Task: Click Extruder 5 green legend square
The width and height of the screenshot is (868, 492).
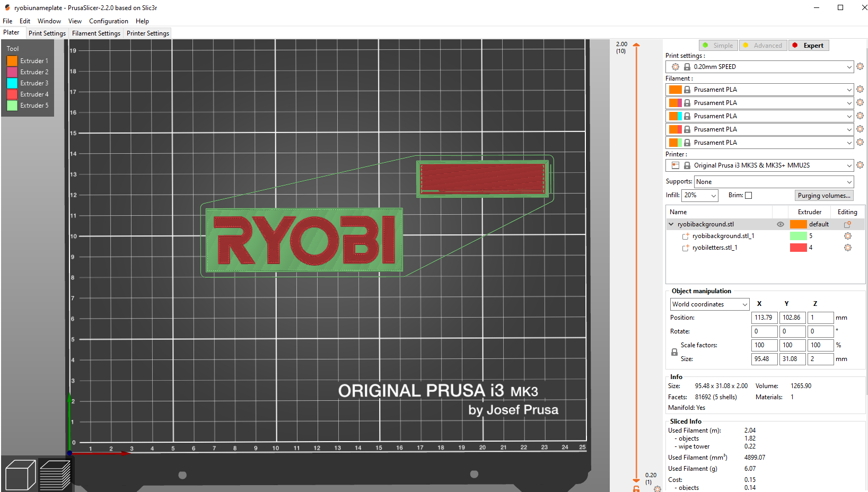Action: coord(12,106)
